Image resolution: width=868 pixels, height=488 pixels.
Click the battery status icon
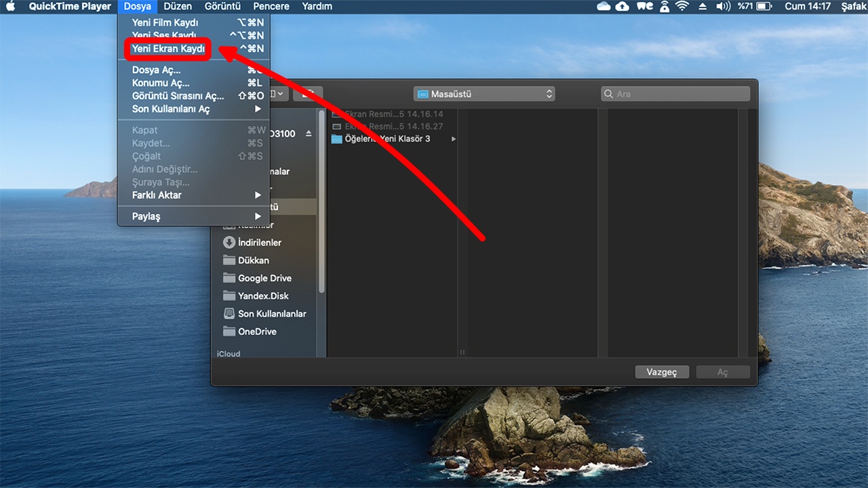click(x=764, y=7)
